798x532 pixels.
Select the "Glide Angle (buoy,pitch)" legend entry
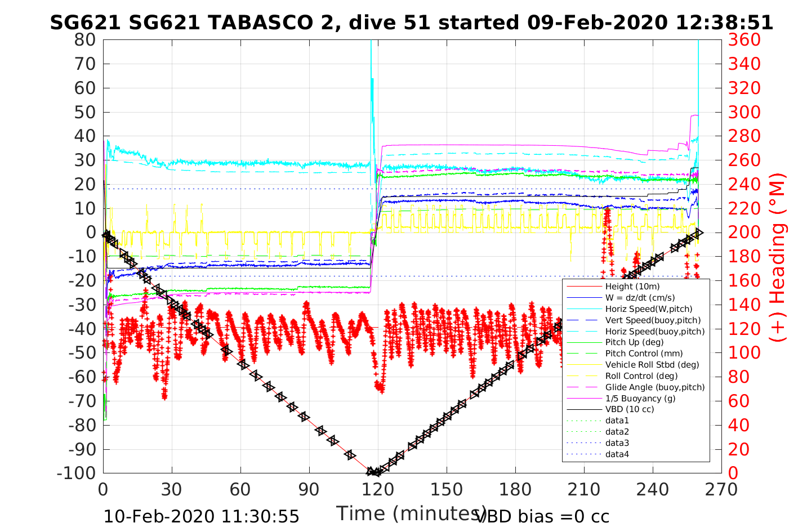click(x=654, y=387)
